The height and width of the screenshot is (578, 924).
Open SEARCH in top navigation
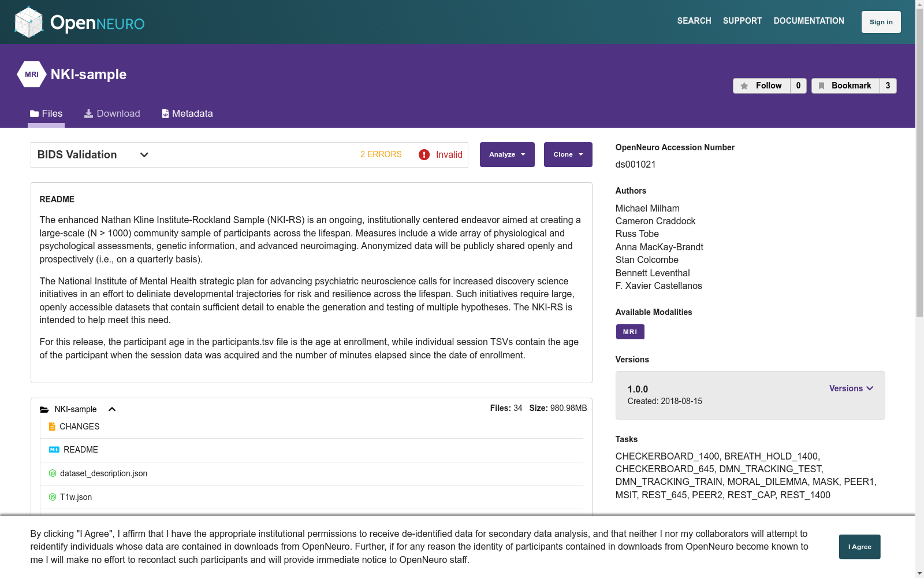coord(694,21)
